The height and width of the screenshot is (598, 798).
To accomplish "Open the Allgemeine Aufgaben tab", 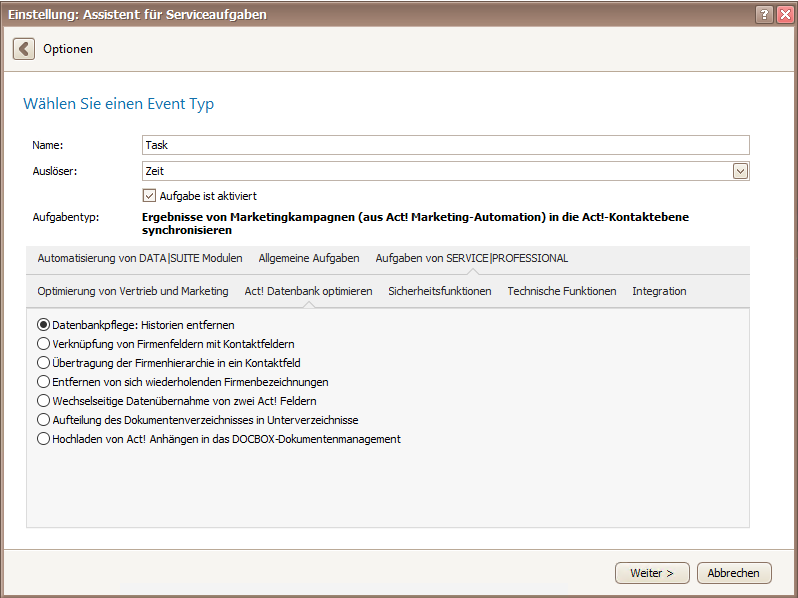I will 309,259.
